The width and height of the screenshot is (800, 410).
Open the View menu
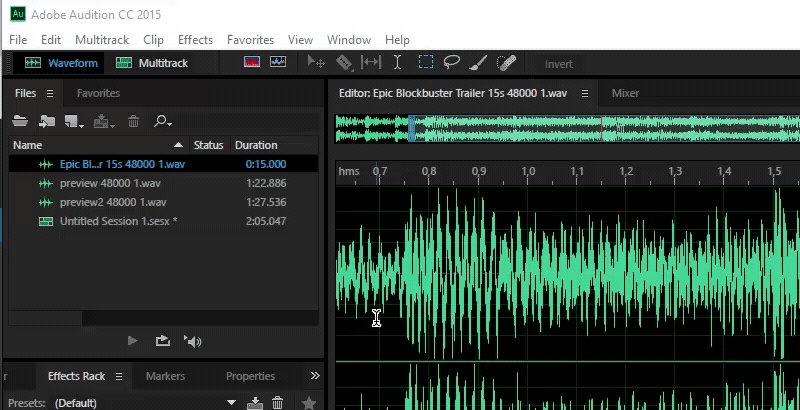tap(301, 40)
